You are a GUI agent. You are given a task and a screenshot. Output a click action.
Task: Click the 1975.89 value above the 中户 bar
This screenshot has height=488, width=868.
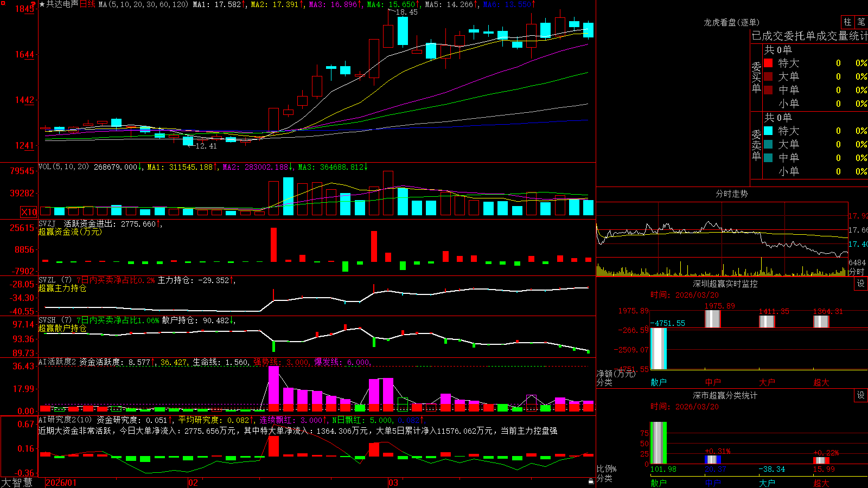point(720,306)
